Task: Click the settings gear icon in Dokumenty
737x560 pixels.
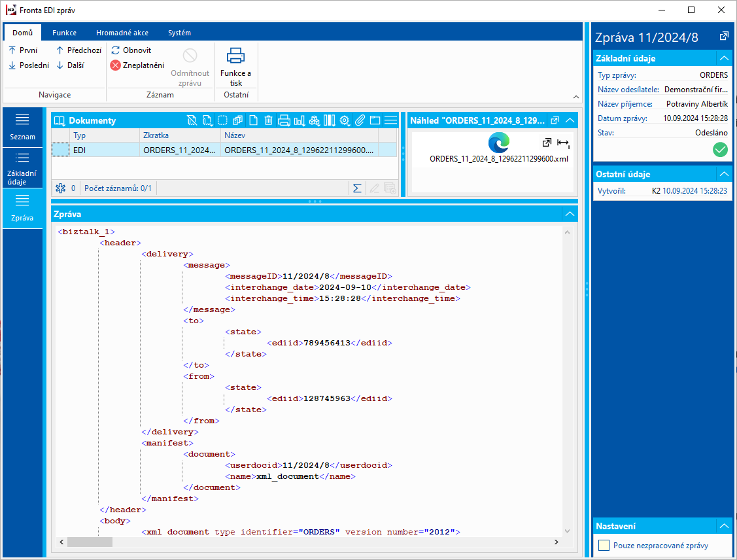Action: tap(345, 120)
